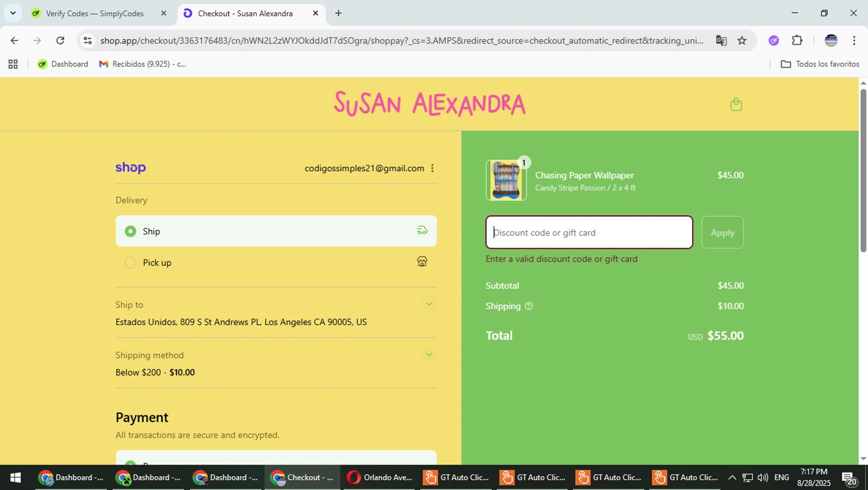Open the account options three-dot menu
The height and width of the screenshot is (490, 868).
tap(432, 168)
